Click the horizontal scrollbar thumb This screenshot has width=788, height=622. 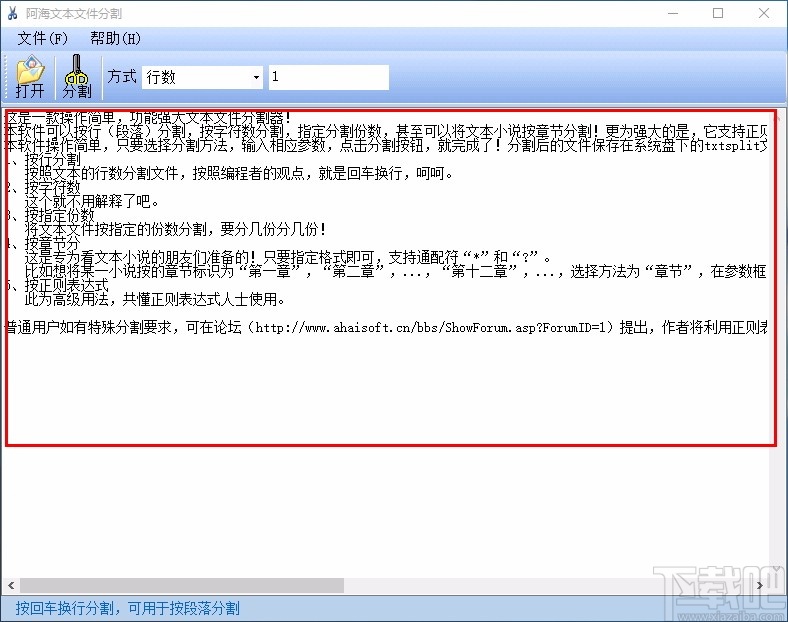coord(182,585)
